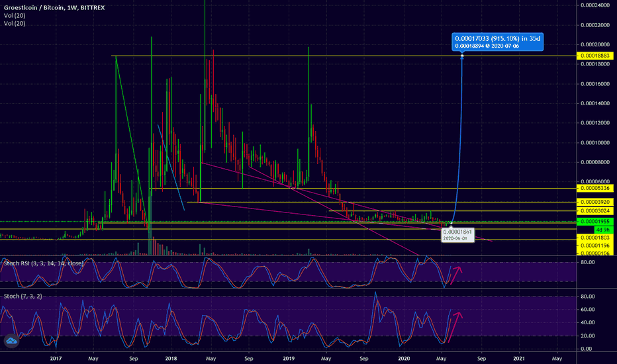
Task: Click the 0.00001861 2020-06-01 start label
Action: (x=457, y=235)
